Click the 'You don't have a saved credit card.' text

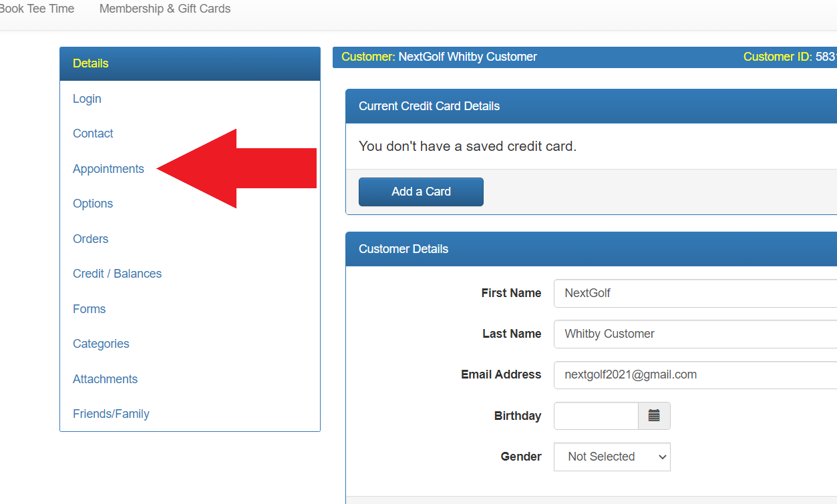coord(468,146)
